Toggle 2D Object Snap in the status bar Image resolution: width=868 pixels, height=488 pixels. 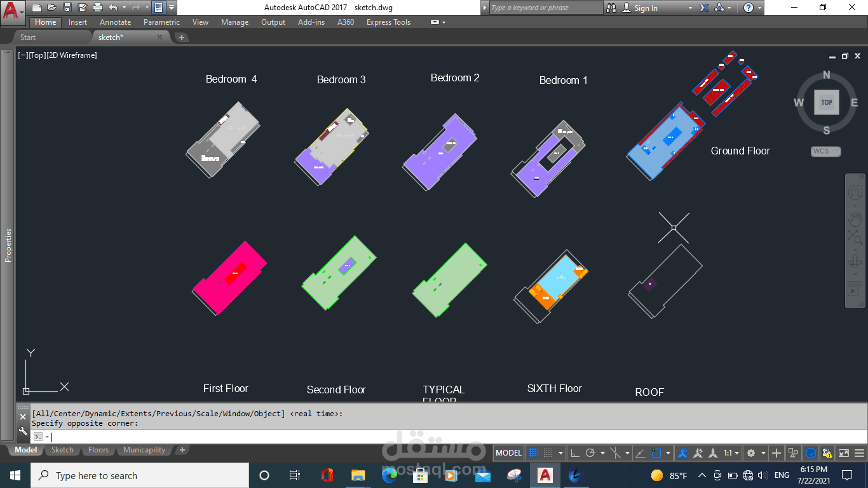pyautogui.click(x=656, y=453)
